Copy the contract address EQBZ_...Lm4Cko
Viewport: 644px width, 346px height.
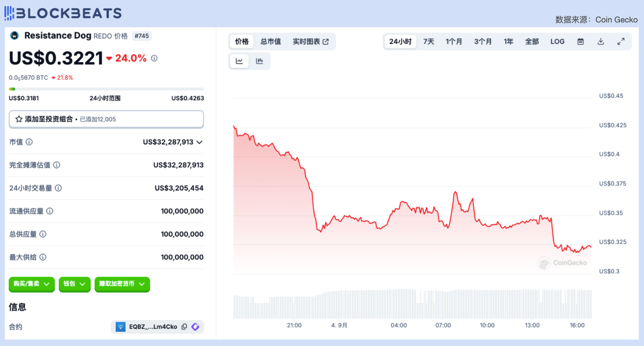coord(184,327)
